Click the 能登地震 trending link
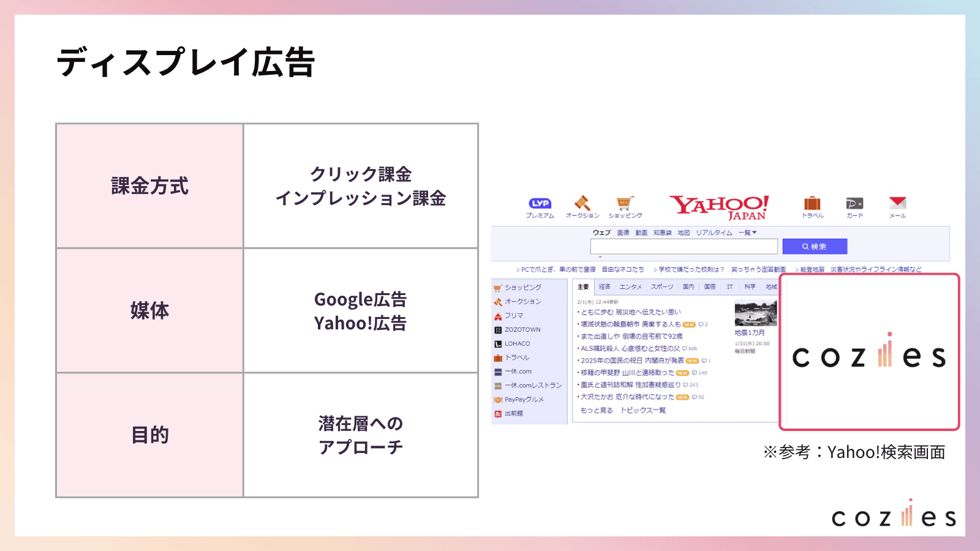 pyautogui.click(x=812, y=269)
